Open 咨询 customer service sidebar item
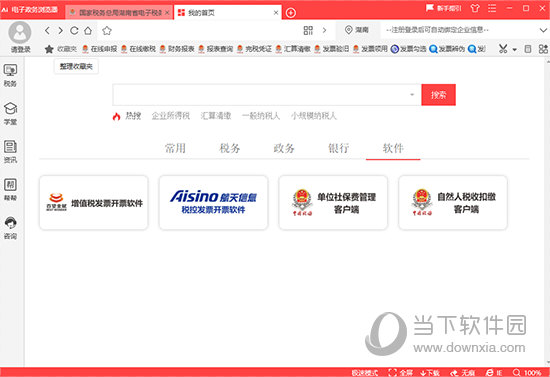The height and width of the screenshot is (377, 550). (10, 228)
